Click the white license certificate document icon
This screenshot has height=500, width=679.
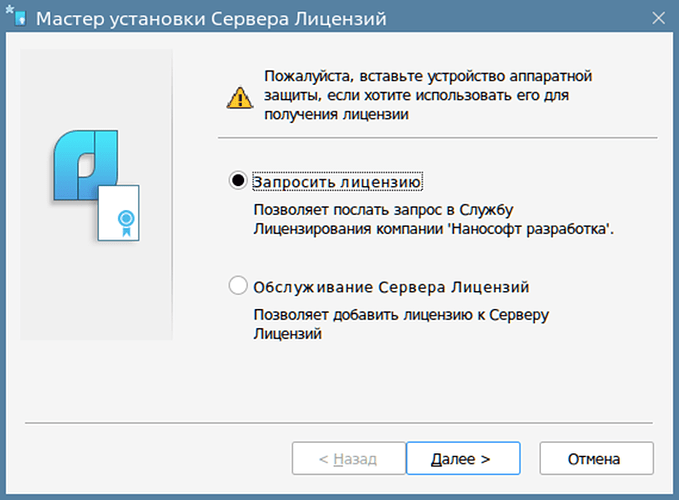[119, 213]
